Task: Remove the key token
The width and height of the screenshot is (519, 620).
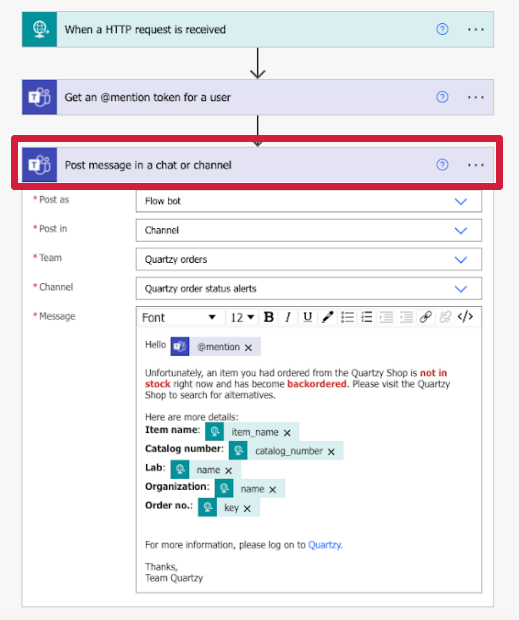Action: click(x=247, y=508)
